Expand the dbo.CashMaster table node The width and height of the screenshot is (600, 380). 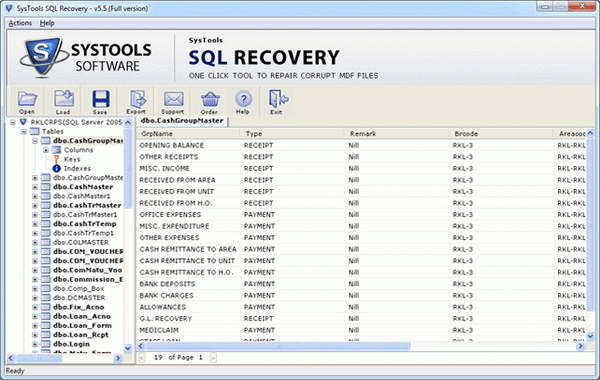35,187
